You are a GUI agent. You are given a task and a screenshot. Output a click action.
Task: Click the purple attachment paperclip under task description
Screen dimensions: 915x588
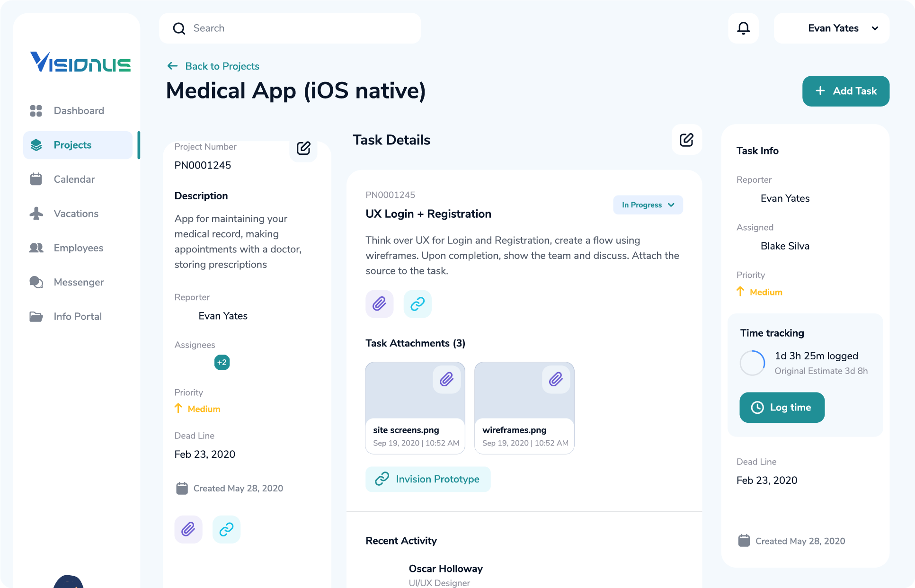[x=379, y=304]
